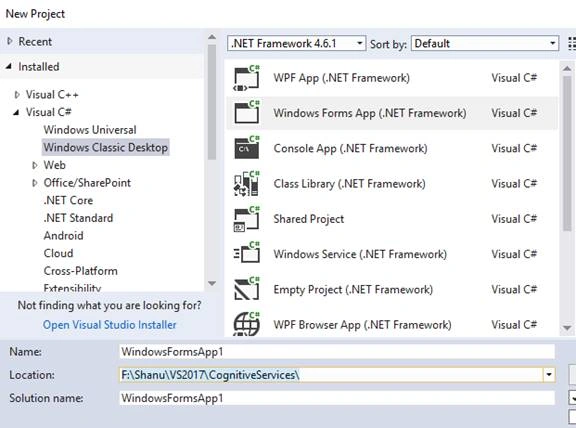This screenshot has width=576, height=428.
Task: Click the Solution name text field
Action: [337, 398]
